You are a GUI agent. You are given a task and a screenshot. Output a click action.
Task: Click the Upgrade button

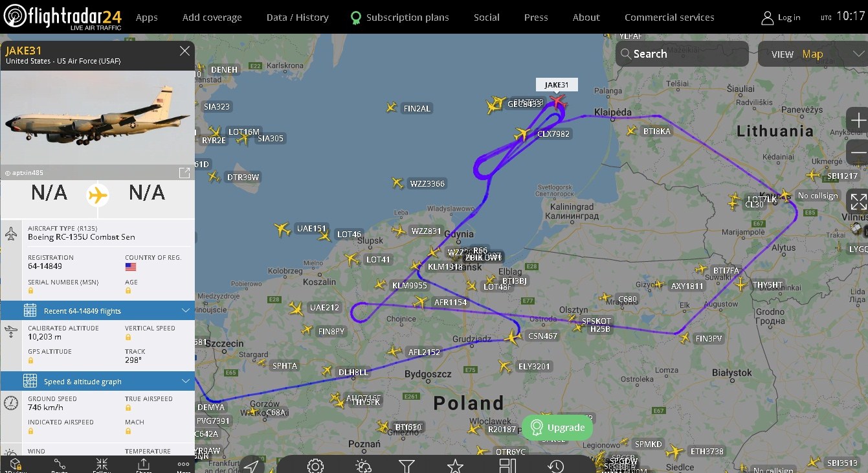557,428
